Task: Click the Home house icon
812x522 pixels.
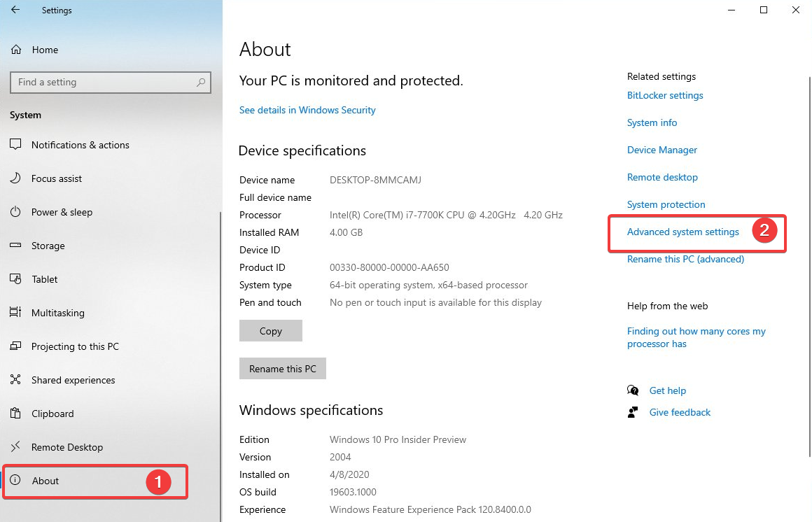Action: tap(16, 50)
